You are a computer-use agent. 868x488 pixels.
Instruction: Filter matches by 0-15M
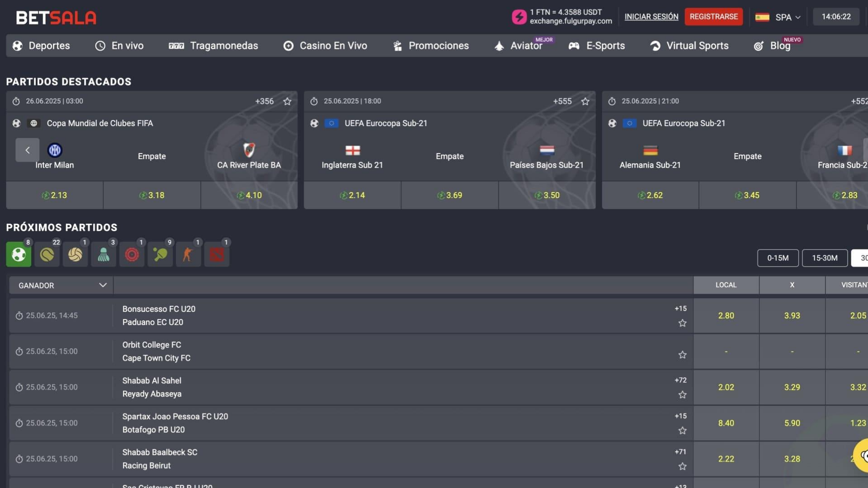[x=778, y=258]
